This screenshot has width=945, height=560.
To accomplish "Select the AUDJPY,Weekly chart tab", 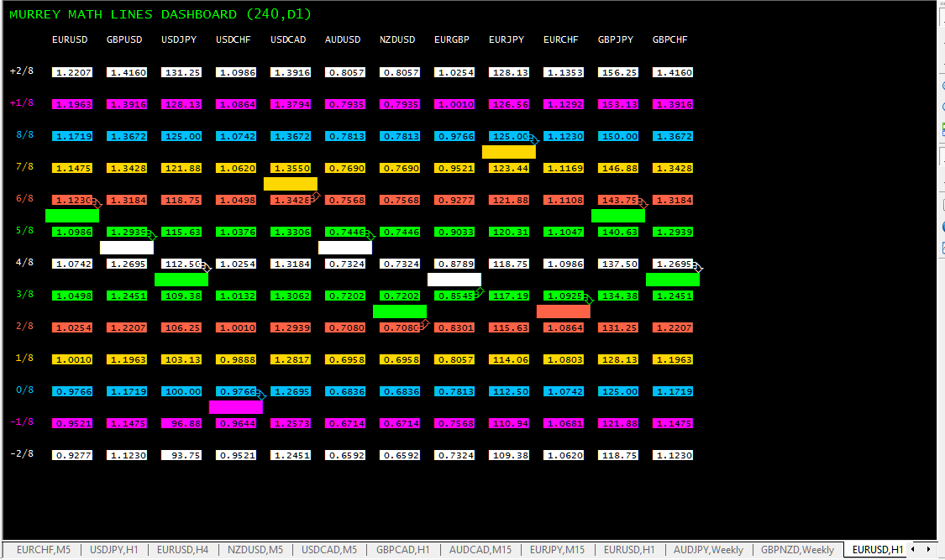I will click(x=708, y=550).
